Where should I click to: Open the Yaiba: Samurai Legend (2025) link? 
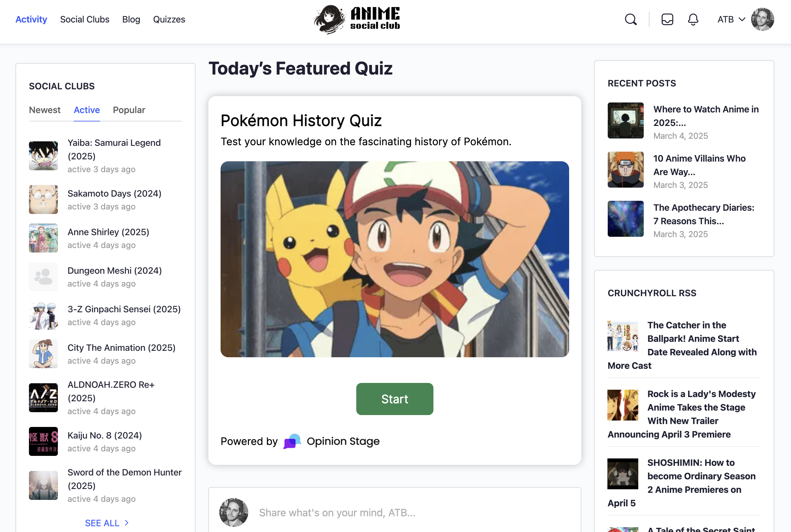click(x=114, y=149)
